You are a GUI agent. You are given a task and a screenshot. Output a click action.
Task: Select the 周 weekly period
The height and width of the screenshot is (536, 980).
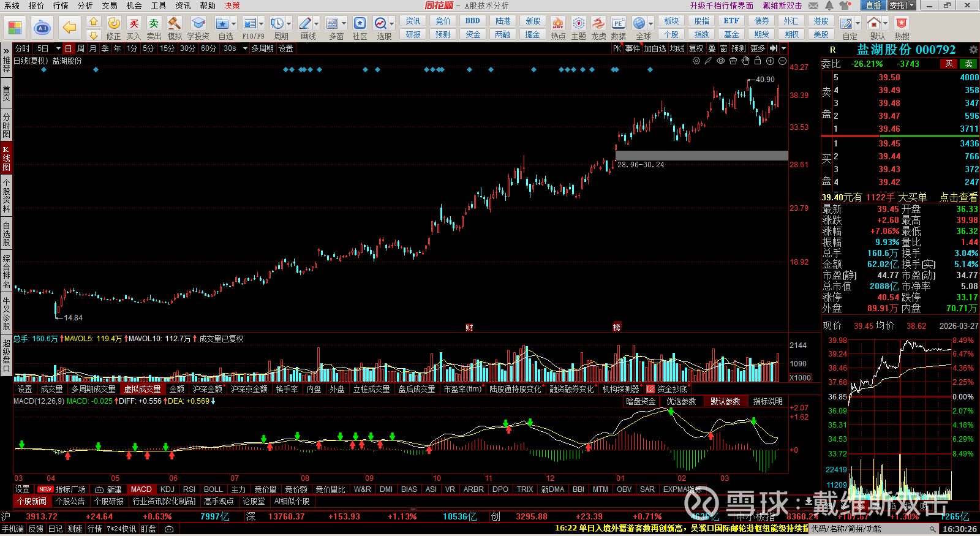(x=81, y=48)
